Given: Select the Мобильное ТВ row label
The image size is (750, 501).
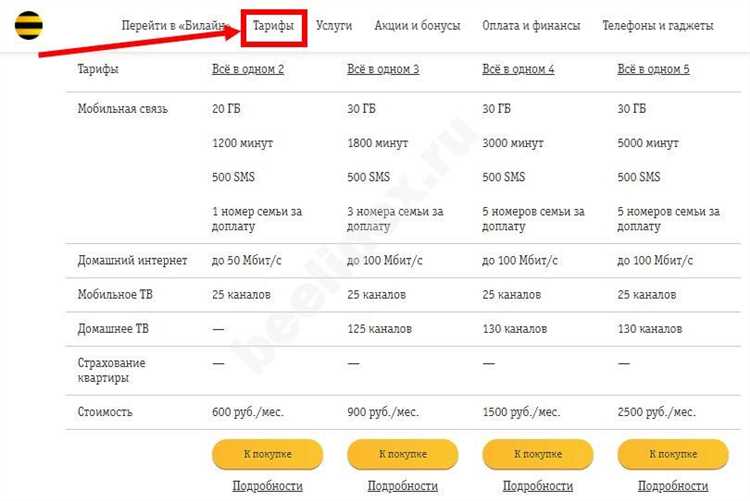Looking at the screenshot, I should pyautogui.click(x=115, y=294).
